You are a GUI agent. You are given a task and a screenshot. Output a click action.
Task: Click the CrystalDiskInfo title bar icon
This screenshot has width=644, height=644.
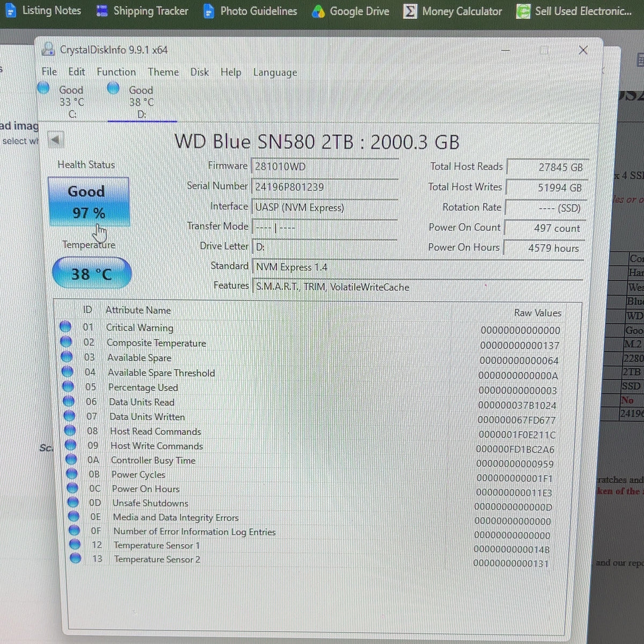click(48, 49)
